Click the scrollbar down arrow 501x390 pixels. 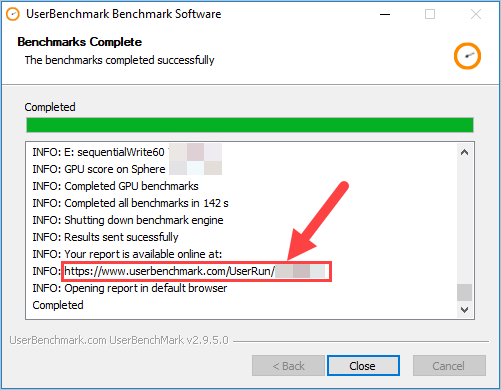(x=464, y=310)
